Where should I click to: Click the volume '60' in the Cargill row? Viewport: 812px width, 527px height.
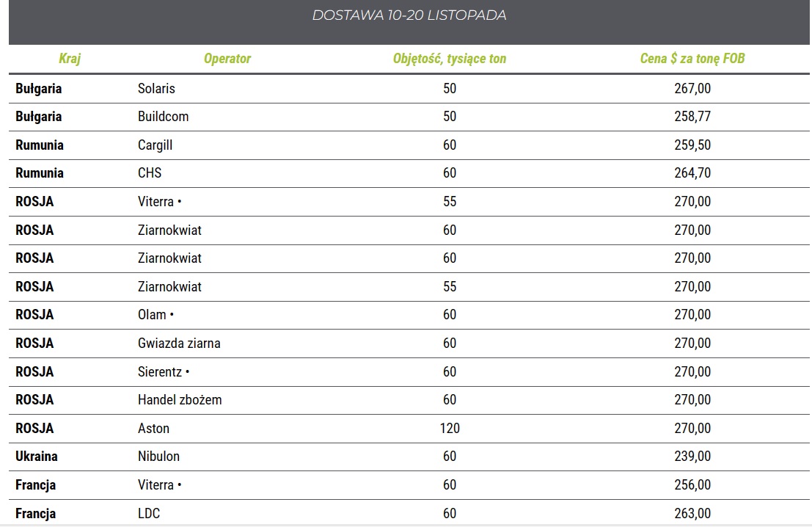(450, 145)
